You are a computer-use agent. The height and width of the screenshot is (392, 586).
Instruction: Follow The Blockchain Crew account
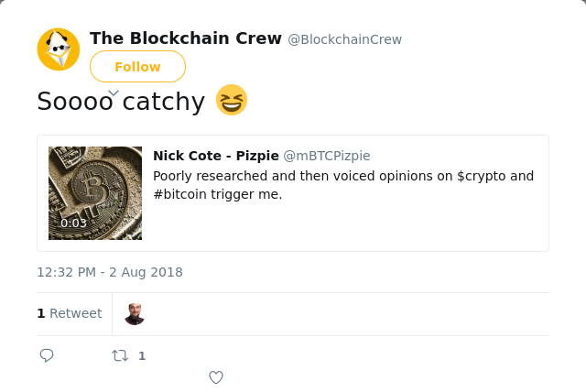click(137, 67)
